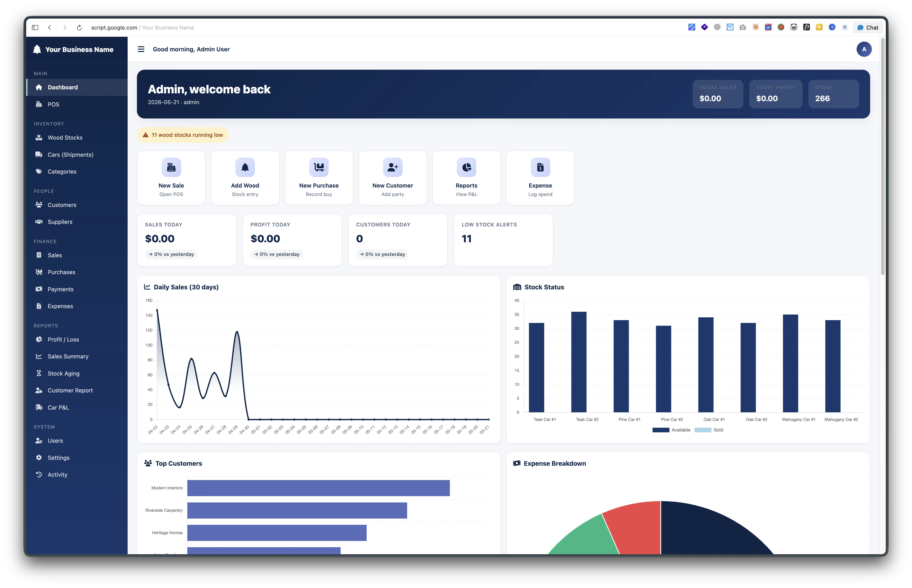The image size is (912, 588).
Task: Click the 11 wood stocks running low alert
Action: [183, 135]
